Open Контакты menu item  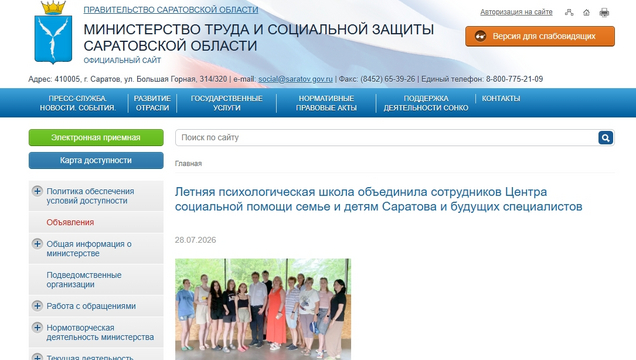coord(501,99)
